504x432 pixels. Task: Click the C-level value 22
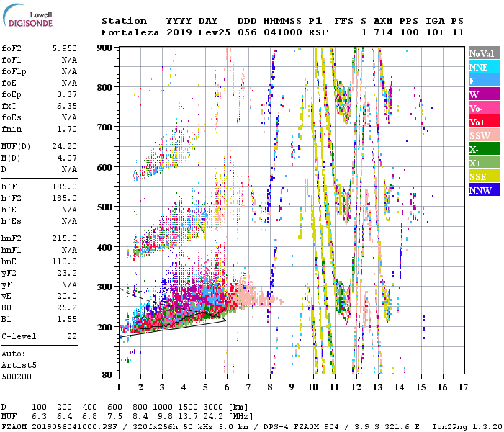pyautogui.click(x=72, y=336)
